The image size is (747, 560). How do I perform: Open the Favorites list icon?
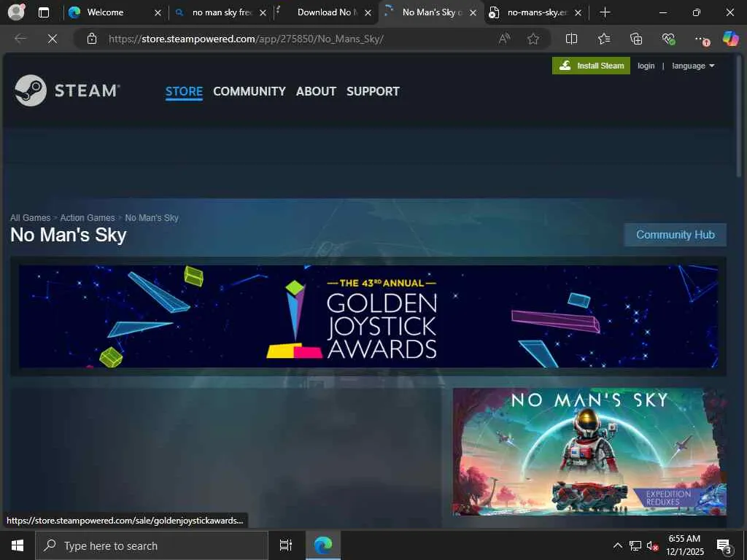603,39
